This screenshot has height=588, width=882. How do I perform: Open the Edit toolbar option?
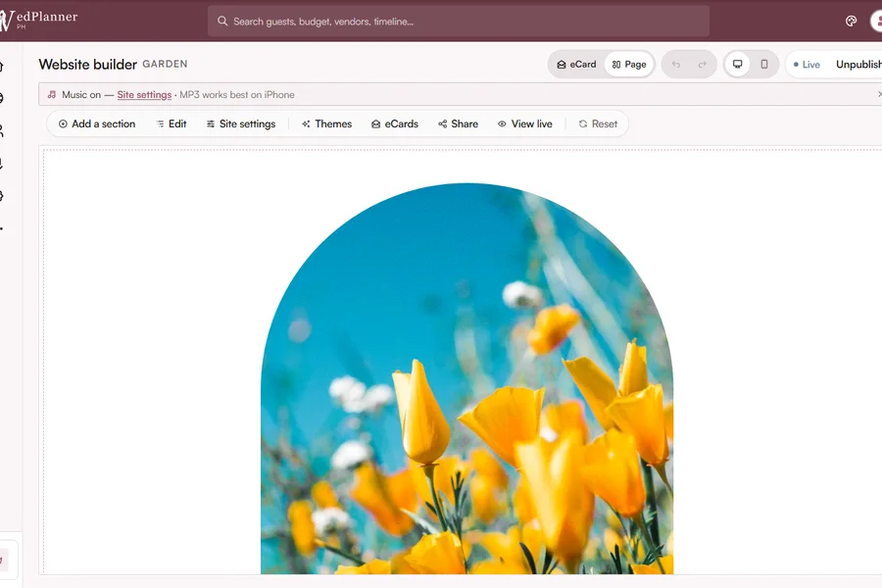171,123
